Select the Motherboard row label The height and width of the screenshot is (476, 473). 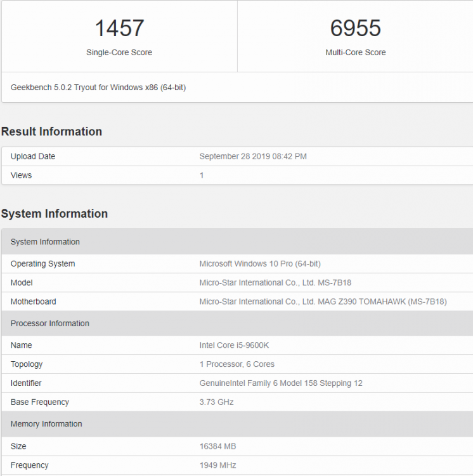[x=34, y=301]
